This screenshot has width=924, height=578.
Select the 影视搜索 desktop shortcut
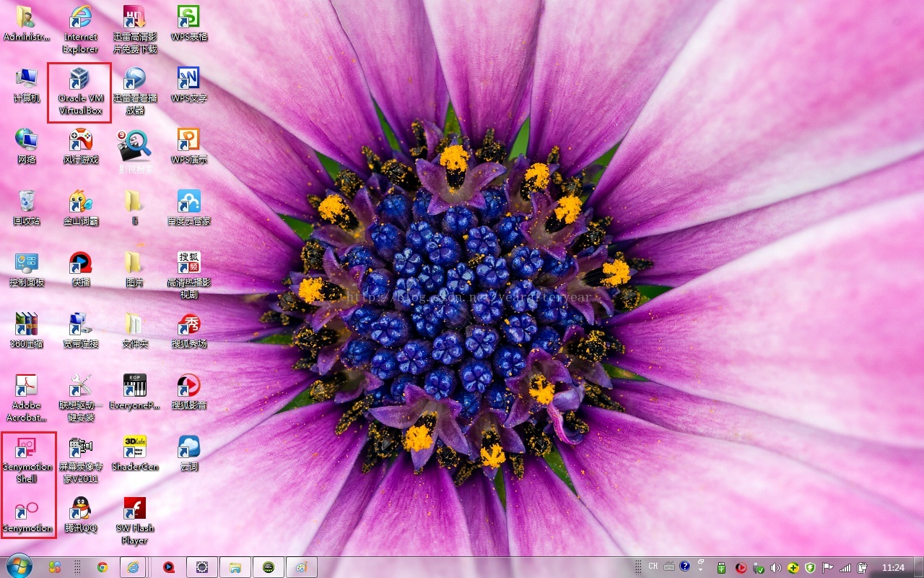click(135, 150)
